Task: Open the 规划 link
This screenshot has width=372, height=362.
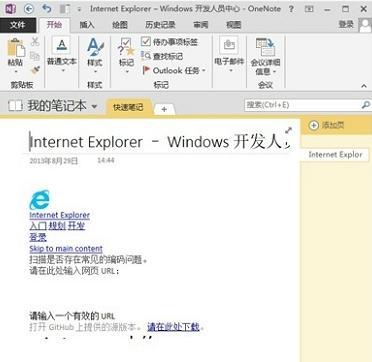Action: point(57,226)
